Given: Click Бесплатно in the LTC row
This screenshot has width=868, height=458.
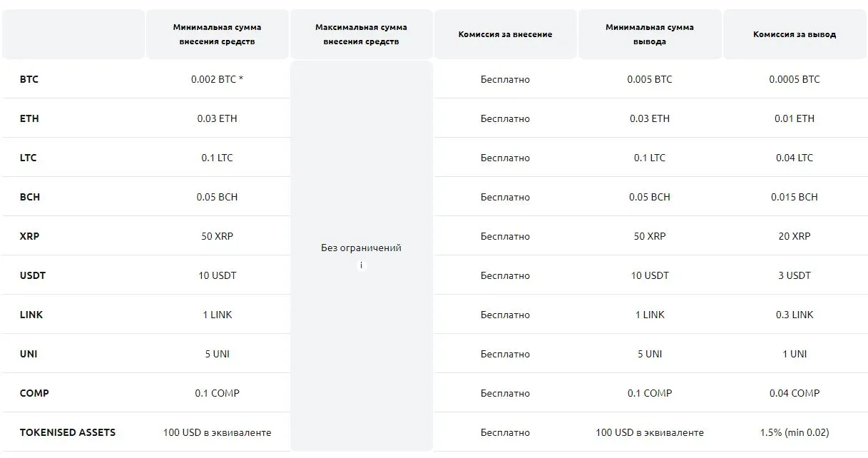Looking at the screenshot, I should coord(505,158).
